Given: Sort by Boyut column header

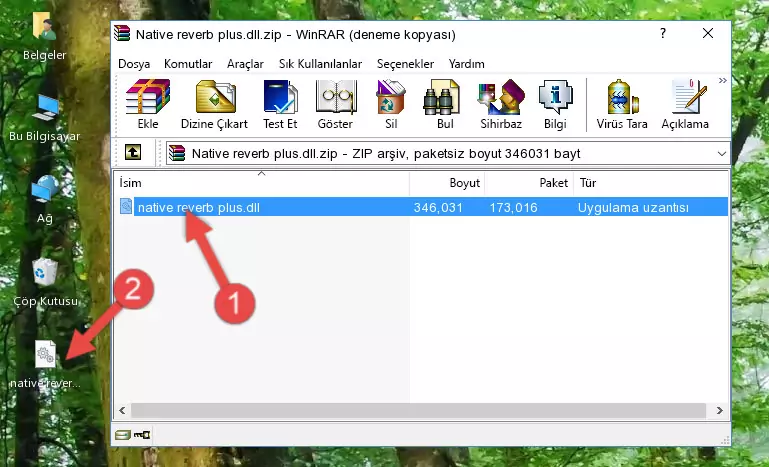Looking at the screenshot, I should 447,183.
